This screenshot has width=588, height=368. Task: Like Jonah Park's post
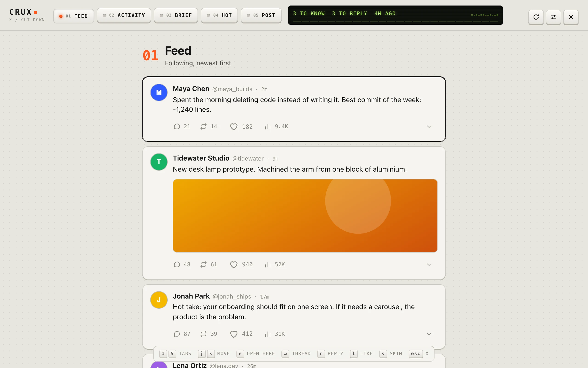tap(234, 334)
